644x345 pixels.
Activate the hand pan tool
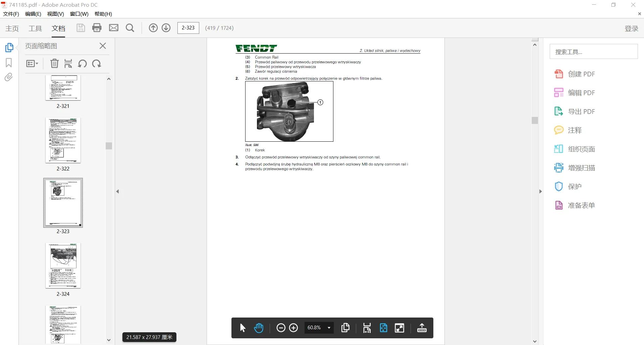(x=259, y=328)
